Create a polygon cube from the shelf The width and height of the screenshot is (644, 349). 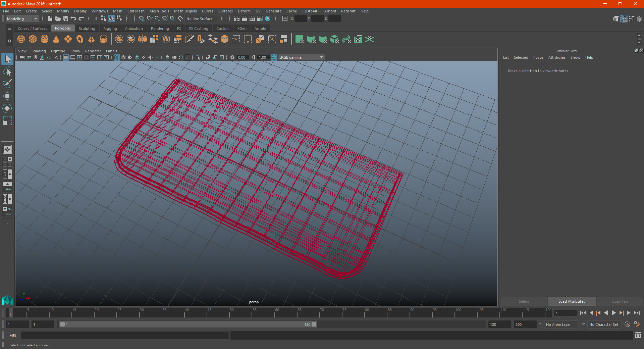point(33,39)
